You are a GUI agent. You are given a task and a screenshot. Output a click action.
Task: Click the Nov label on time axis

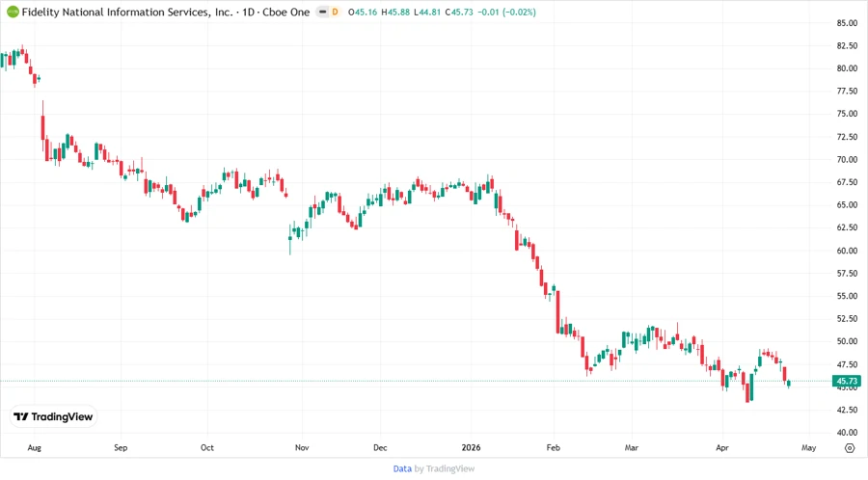(x=302, y=448)
